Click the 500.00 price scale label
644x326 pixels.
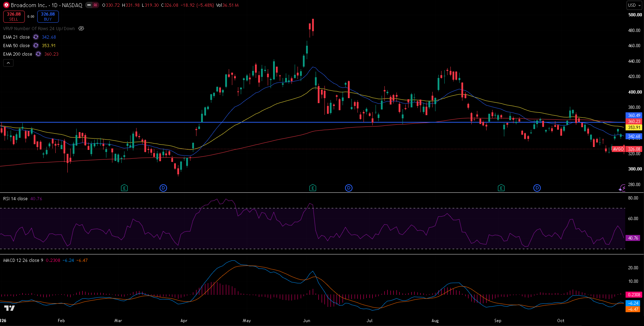635,15
